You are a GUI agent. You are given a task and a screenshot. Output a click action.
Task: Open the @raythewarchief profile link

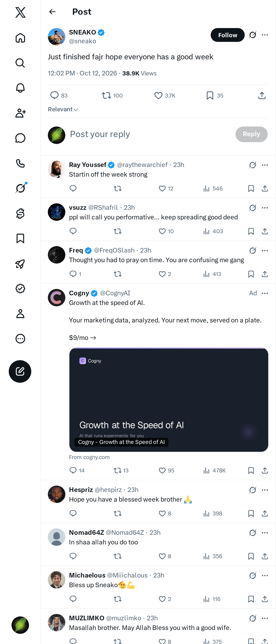pos(142,165)
